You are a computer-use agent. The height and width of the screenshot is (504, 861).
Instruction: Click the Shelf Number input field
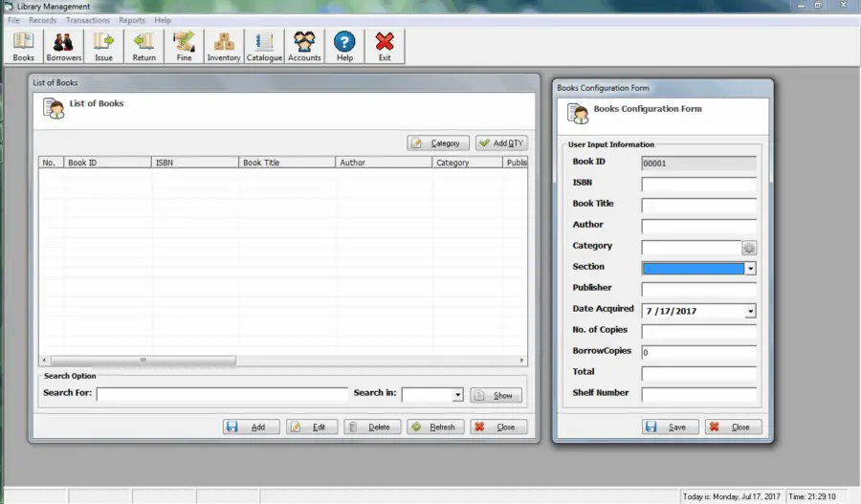coord(698,395)
